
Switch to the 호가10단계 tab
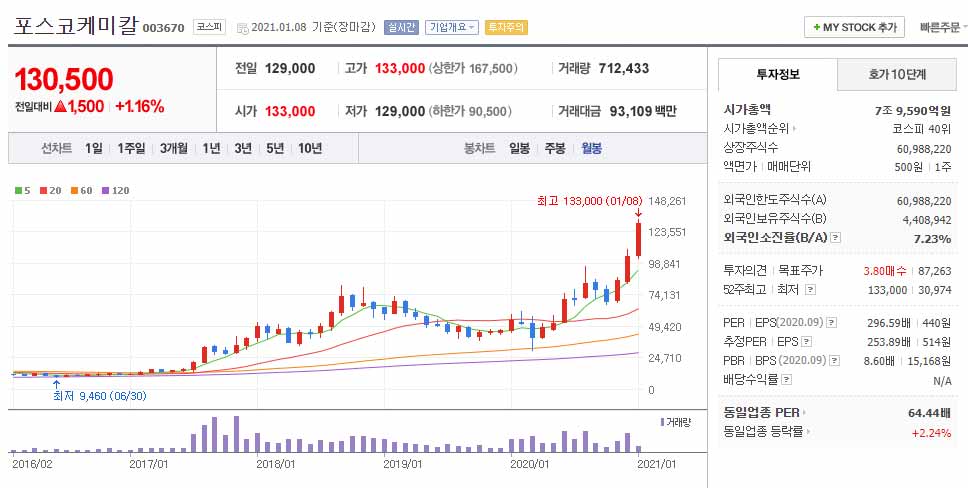pos(897,75)
